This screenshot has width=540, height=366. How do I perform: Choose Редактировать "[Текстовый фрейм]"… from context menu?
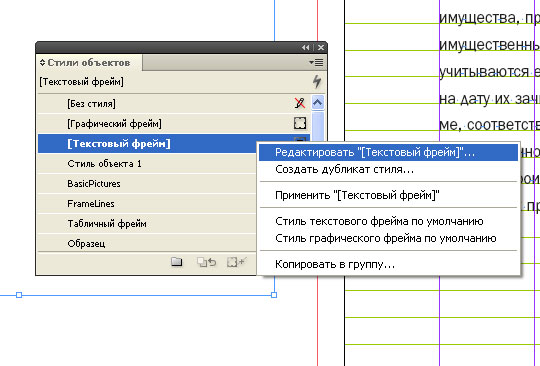(x=388, y=152)
